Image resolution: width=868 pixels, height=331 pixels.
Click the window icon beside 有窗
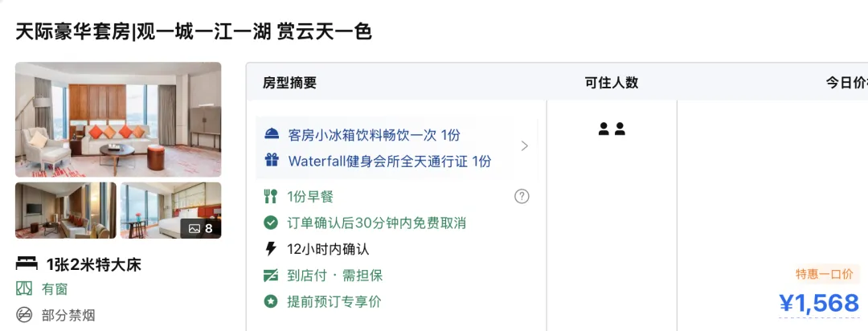(x=25, y=288)
